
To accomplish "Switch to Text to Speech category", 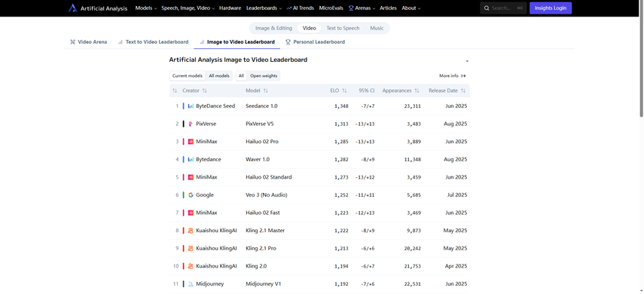I will (343, 28).
